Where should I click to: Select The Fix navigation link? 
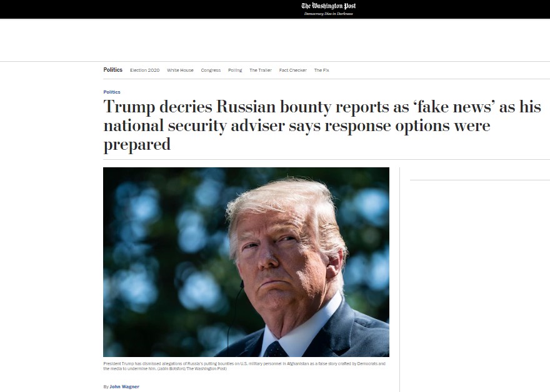click(321, 70)
